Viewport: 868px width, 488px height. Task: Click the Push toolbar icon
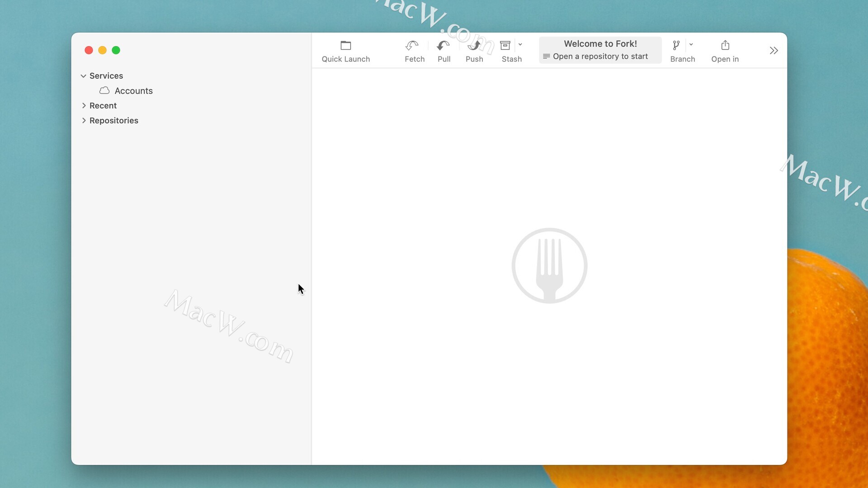pos(474,46)
